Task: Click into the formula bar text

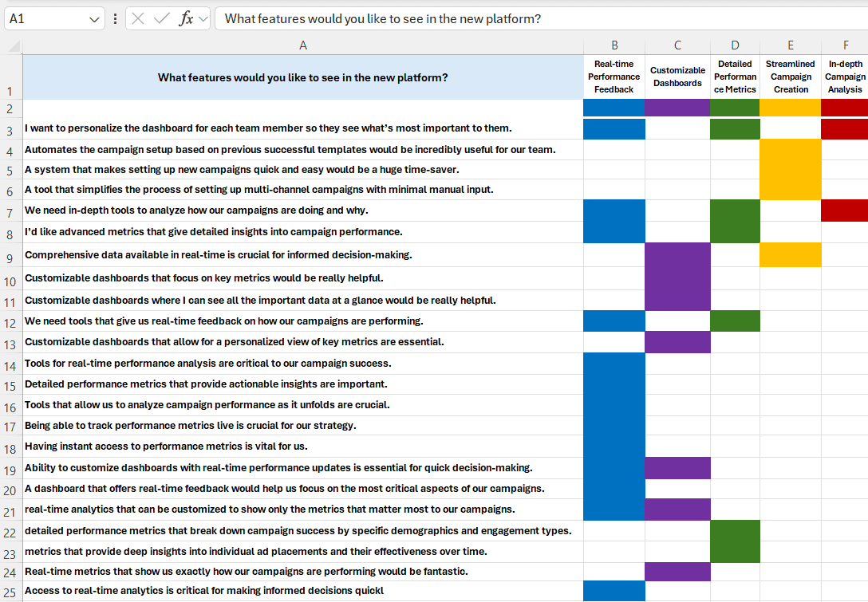Action: (541, 19)
